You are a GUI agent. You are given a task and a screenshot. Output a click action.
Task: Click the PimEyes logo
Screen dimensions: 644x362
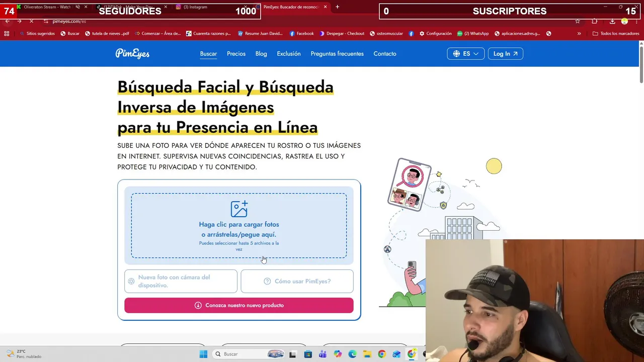point(132,53)
